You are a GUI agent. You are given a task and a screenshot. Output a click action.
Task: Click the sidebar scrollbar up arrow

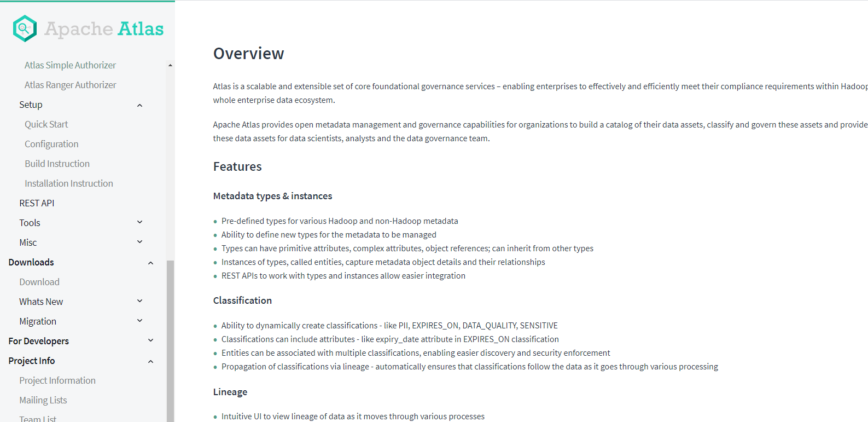click(170, 65)
